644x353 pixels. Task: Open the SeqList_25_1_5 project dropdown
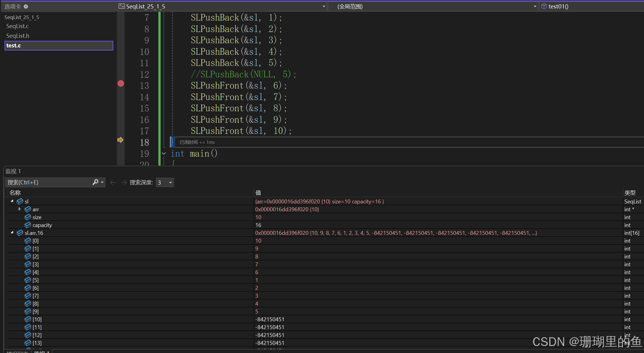tap(324, 6)
